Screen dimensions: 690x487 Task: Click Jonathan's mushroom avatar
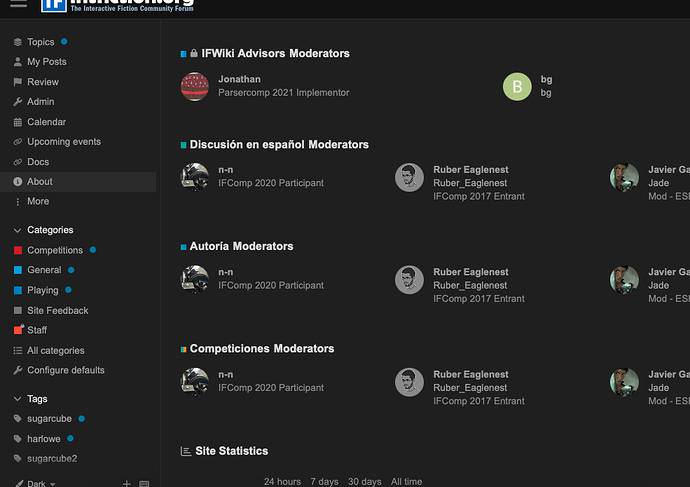pyautogui.click(x=195, y=87)
